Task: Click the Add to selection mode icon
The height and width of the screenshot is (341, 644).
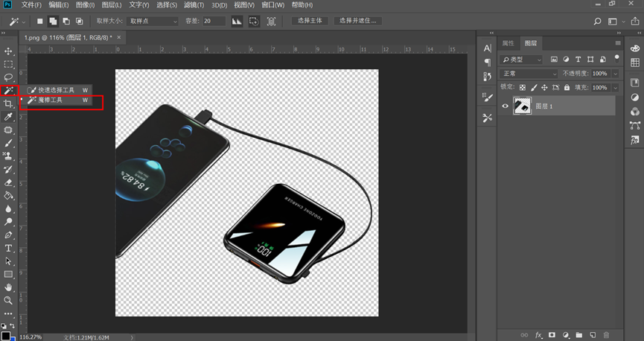Action: coord(54,22)
